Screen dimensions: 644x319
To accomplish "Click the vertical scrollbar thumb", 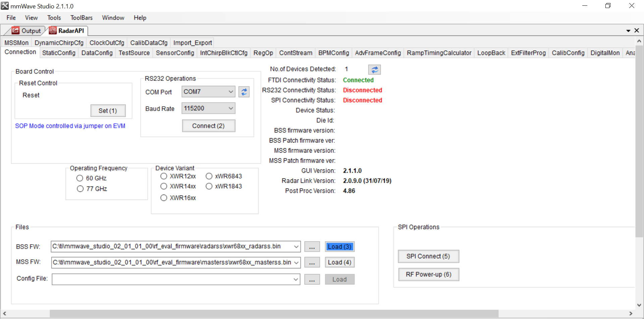I will (639, 141).
